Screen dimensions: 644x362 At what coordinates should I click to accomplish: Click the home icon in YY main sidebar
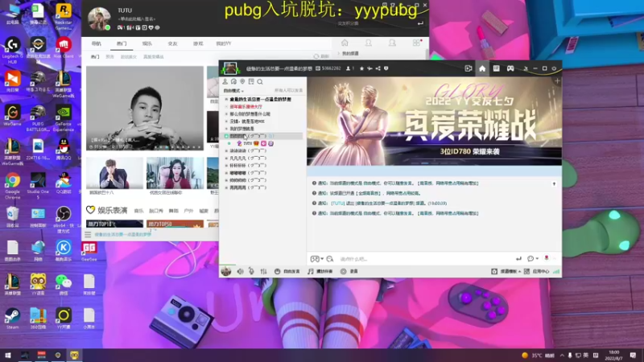(345, 43)
